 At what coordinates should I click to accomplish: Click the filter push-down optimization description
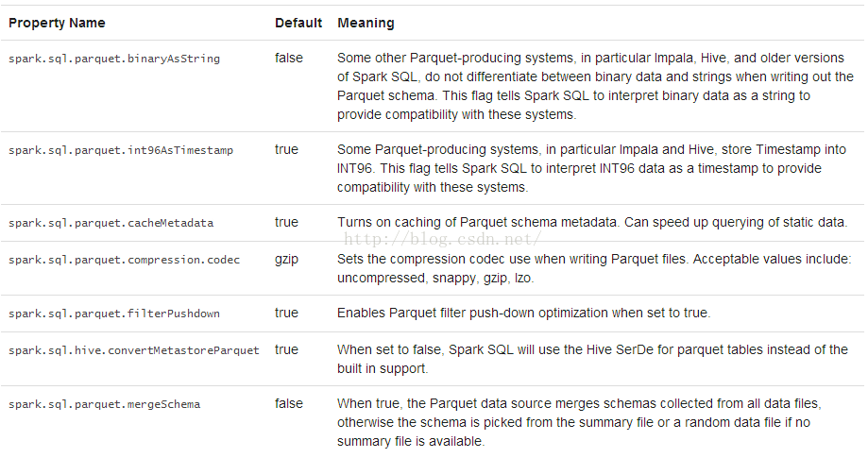[523, 314]
